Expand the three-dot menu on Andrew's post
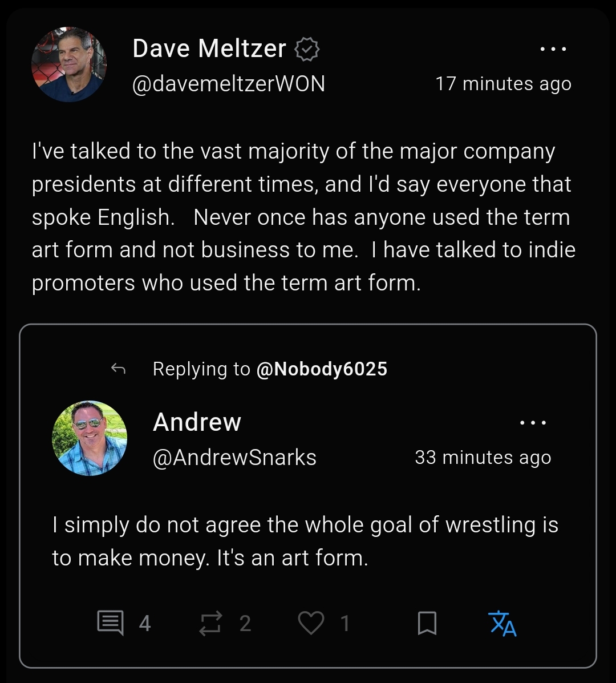 533,423
